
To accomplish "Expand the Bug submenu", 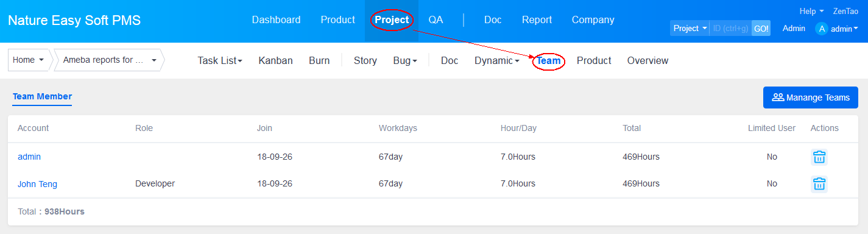I will click(405, 61).
